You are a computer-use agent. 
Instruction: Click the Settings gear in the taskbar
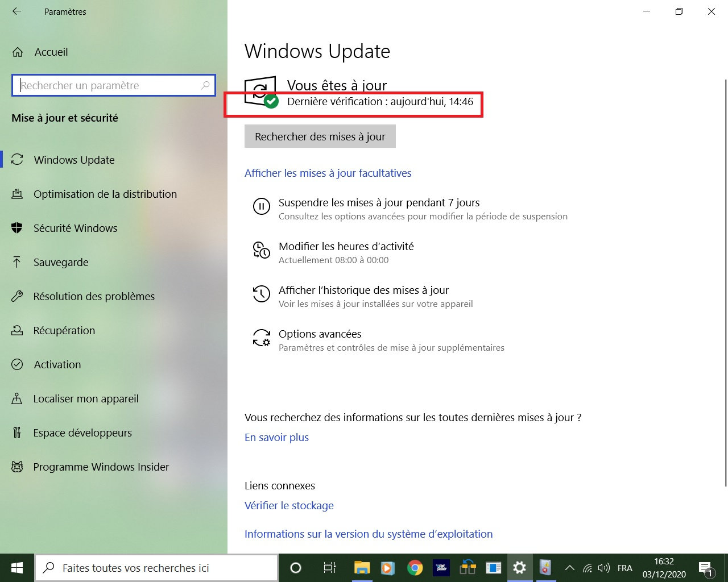pyautogui.click(x=519, y=568)
